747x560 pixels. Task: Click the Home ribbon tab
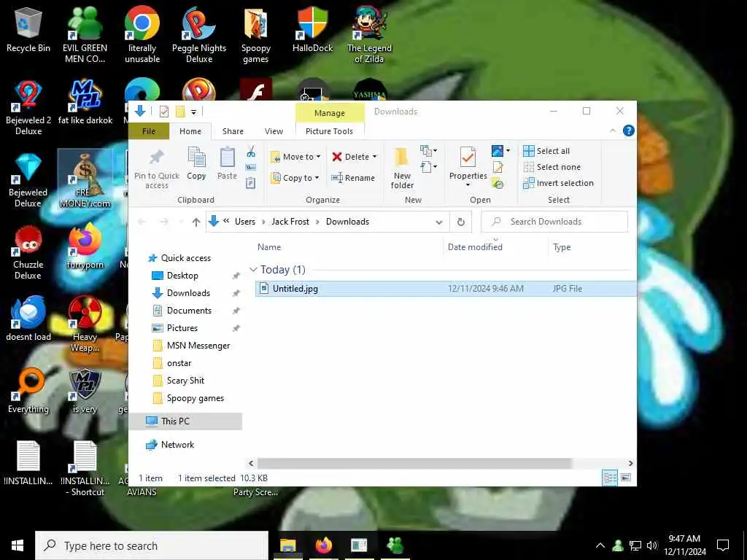click(190, 131)
